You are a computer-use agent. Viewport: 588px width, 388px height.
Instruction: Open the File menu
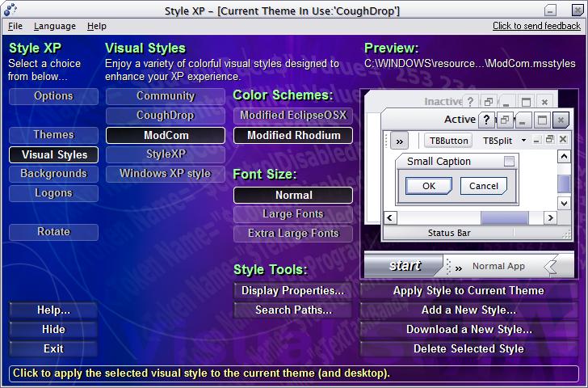[x=15, y=26]
